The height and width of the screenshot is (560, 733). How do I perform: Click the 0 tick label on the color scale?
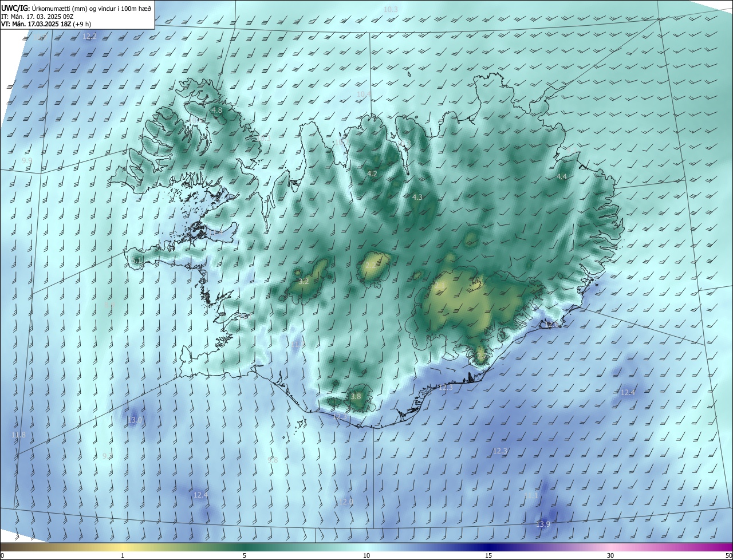point(2,556)
